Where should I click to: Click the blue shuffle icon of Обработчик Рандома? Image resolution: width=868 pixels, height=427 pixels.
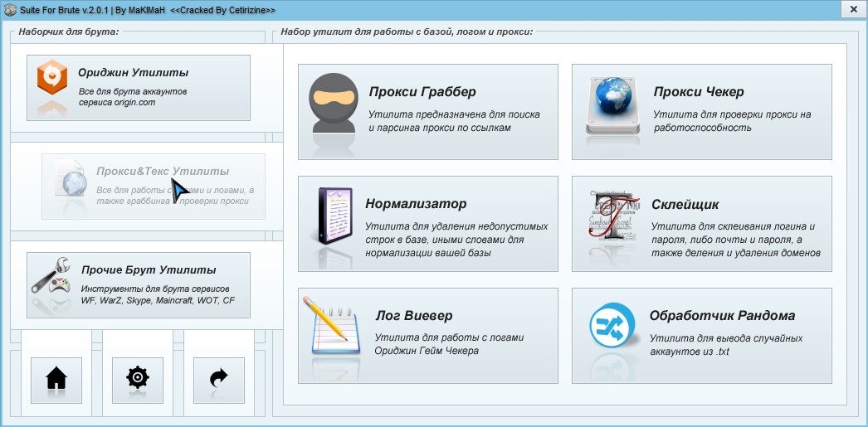click(x=612, y=325)
